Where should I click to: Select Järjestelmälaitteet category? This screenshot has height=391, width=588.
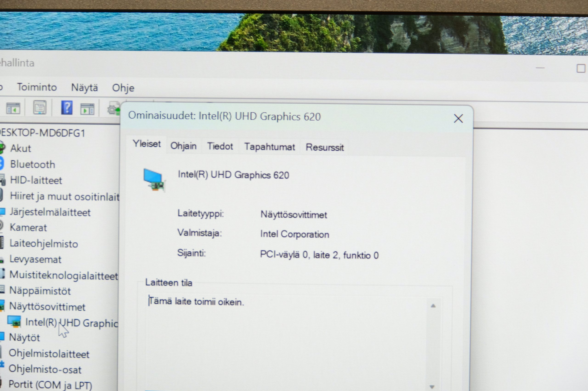tap(50, 212)
